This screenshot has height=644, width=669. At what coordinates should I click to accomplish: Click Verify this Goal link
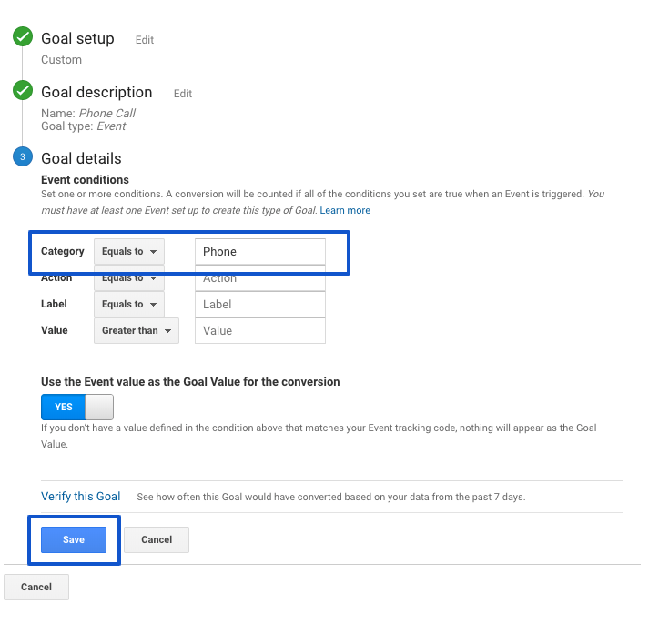tap(81, 497)
